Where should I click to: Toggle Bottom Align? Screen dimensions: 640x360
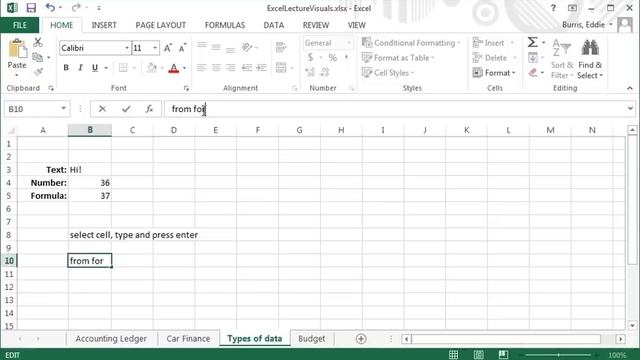[231, 49]
